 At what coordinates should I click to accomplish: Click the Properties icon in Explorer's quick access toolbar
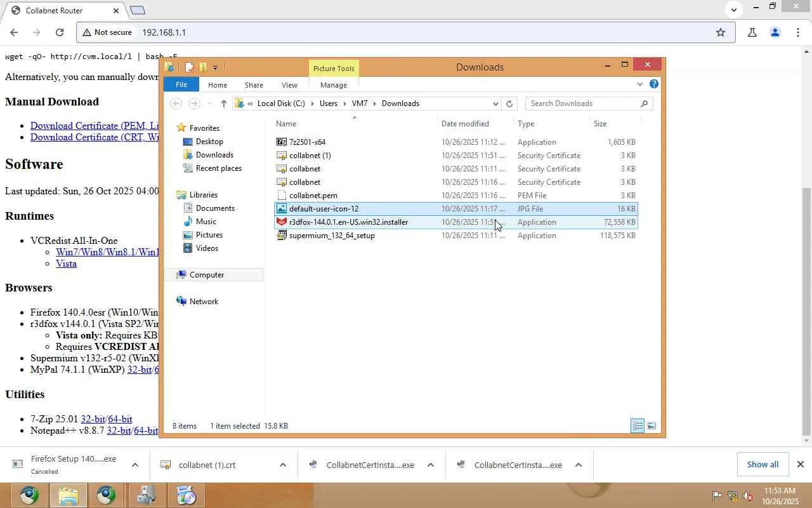coord(189,67)
